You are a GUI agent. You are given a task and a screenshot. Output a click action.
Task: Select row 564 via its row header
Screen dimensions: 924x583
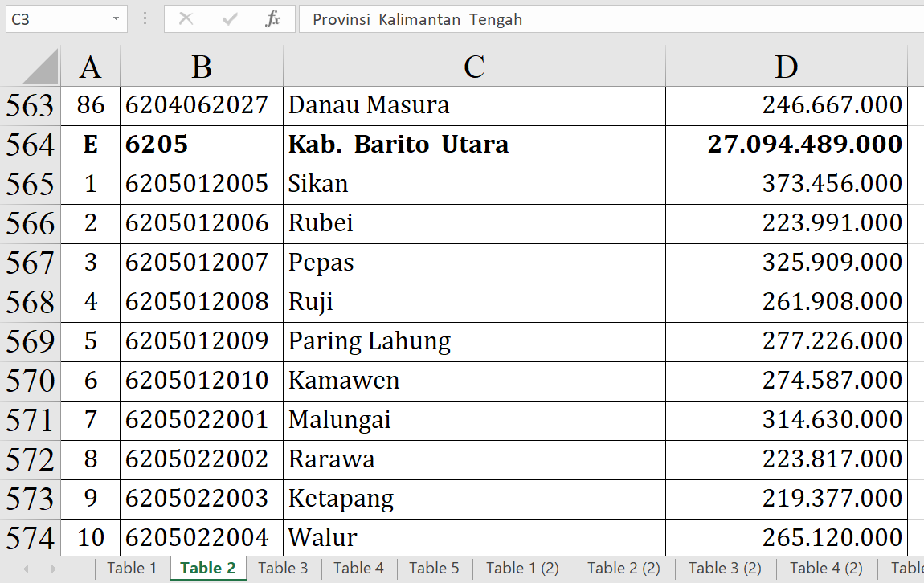(30, 145)
